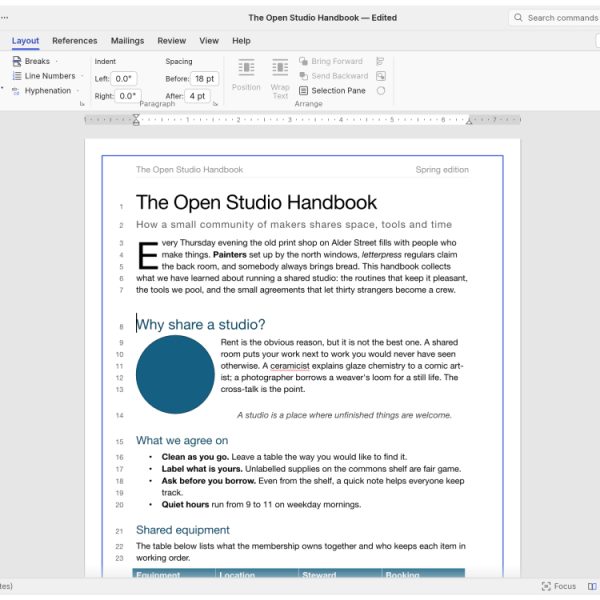Click the Breaks page icon

17,61
